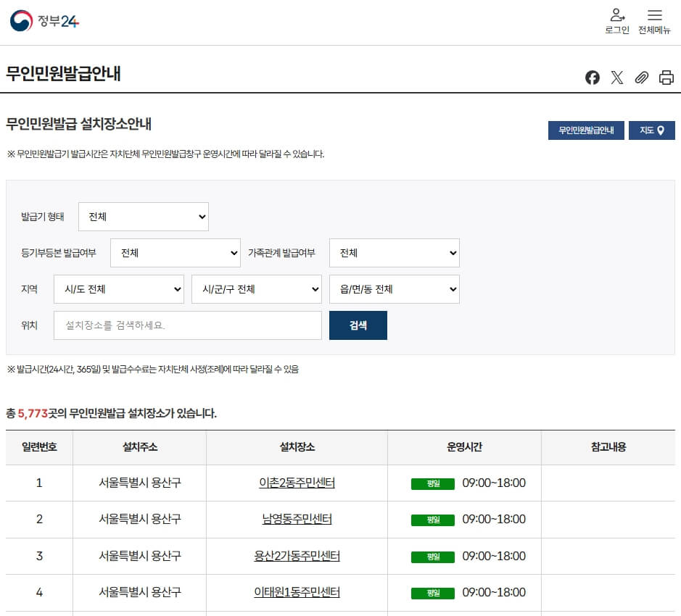This screenshot has height=616, width=681.
Task: Share the page via the X icon
Action: pyautogui.click(x=617, y=77)
